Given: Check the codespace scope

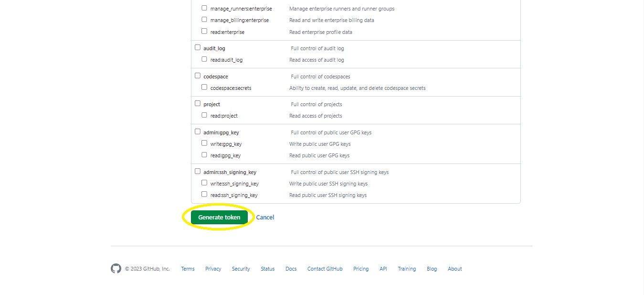Looking at the screenshot, I should coord(198,76).
